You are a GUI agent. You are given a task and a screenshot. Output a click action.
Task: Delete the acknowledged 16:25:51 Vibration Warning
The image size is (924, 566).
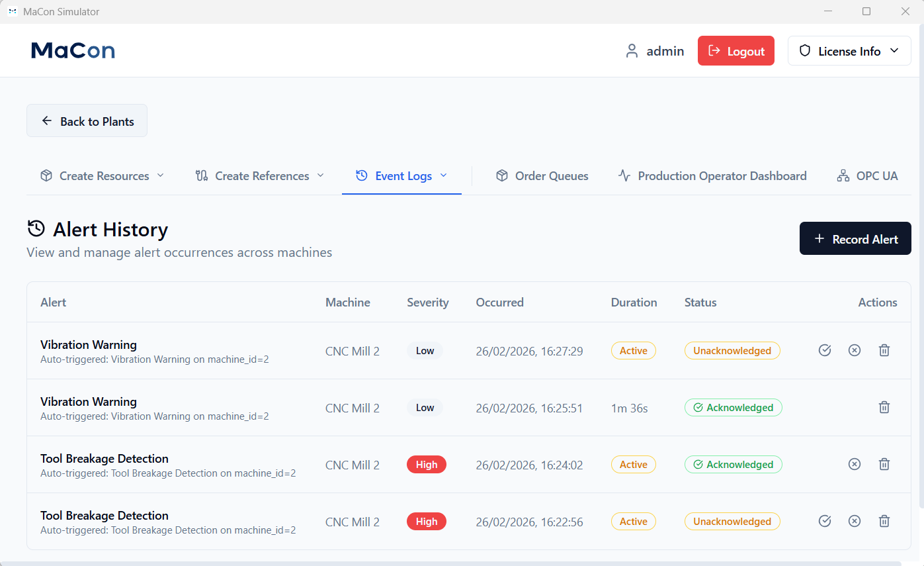pyautogui.click(x=884, y=407)
